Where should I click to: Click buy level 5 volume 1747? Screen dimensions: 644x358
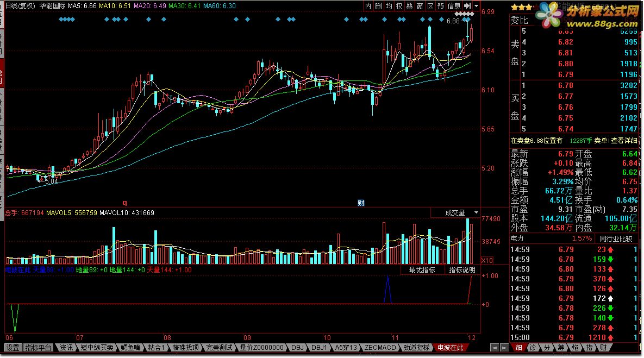point(629,129)
